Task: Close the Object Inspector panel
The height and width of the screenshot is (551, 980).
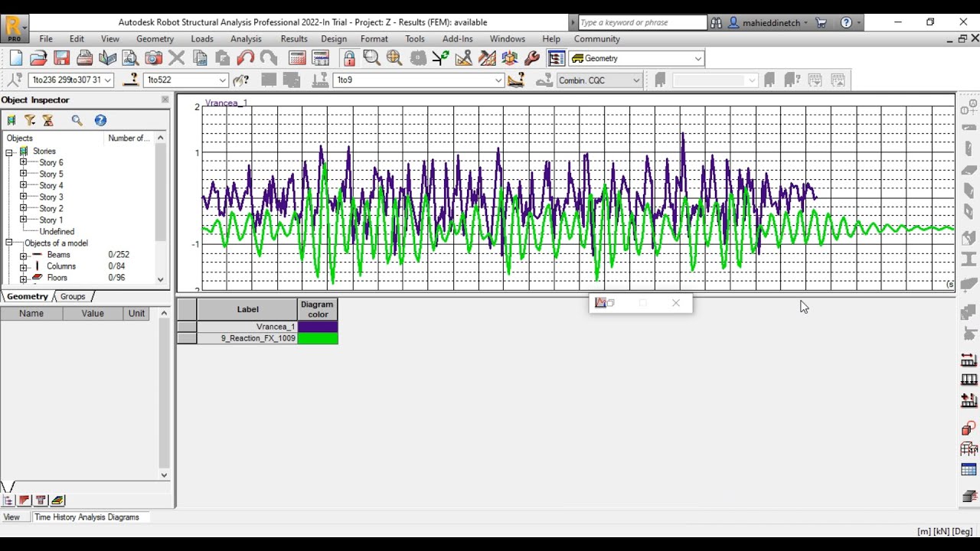Action: [165, 99]
